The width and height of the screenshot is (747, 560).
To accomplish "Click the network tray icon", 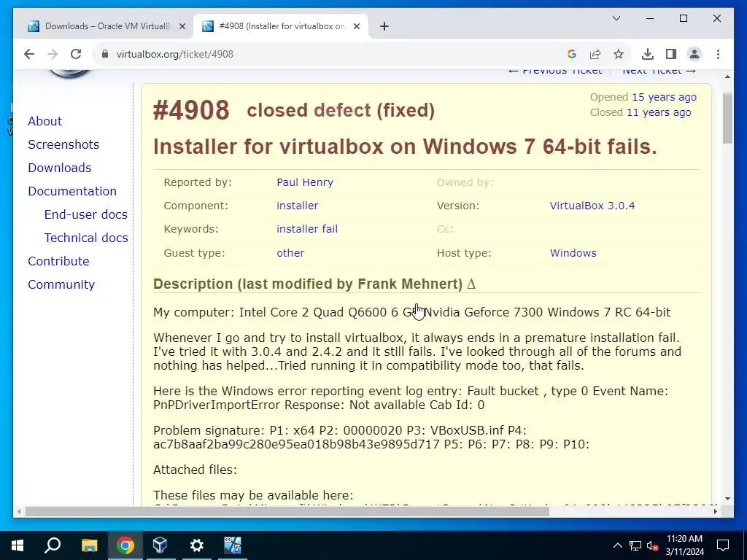I will point(635,545).
